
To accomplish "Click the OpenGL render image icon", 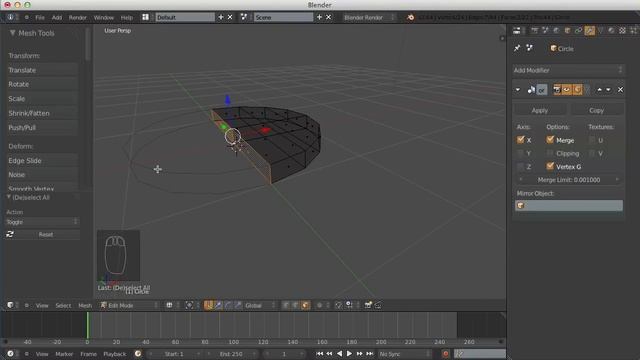I will [x=368, y=305].
